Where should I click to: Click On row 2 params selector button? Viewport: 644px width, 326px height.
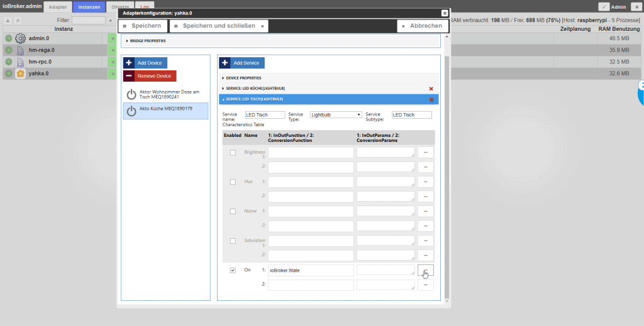(426, 285)
